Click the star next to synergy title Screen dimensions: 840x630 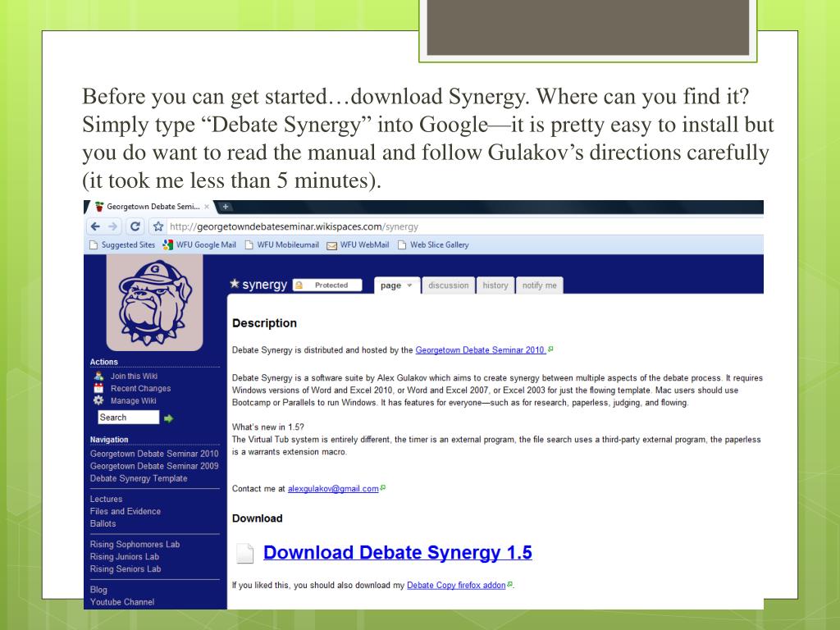(235, 284)
